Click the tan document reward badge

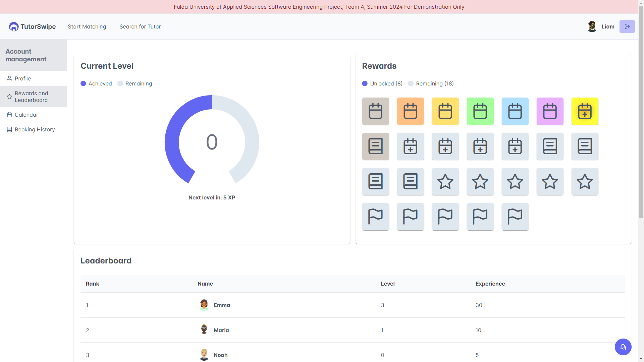point(375,146)
